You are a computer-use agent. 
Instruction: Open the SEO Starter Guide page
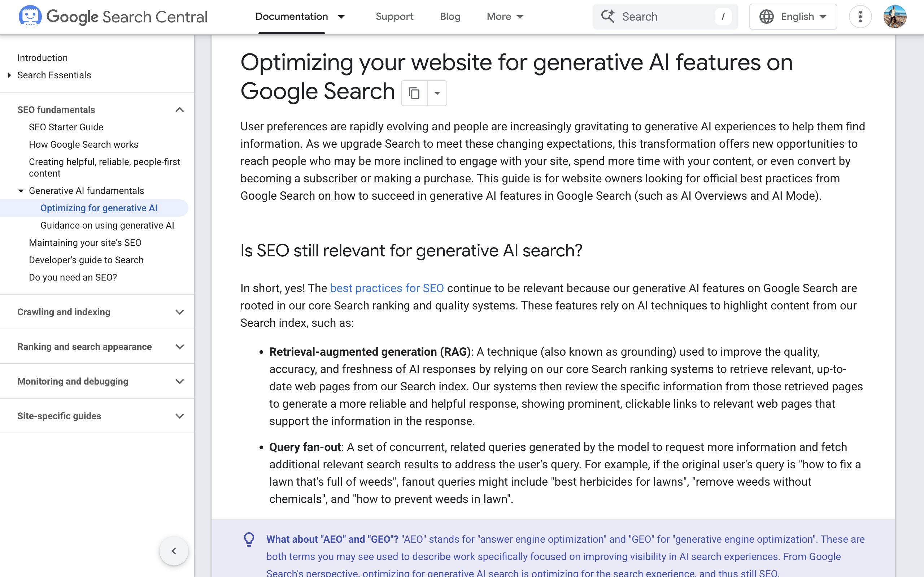pos(66,127)
